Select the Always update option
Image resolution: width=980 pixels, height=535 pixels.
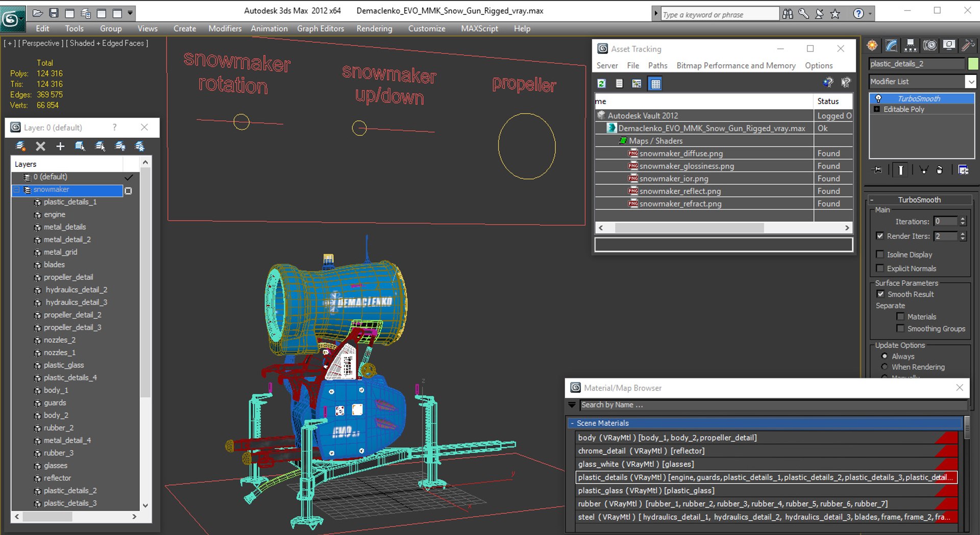pos(884,356)
